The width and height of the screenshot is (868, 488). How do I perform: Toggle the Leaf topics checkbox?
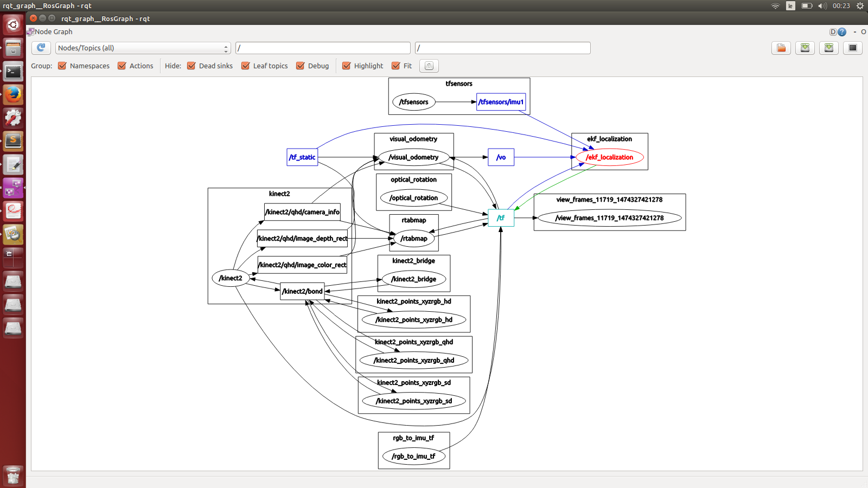[x=246, y=66]
